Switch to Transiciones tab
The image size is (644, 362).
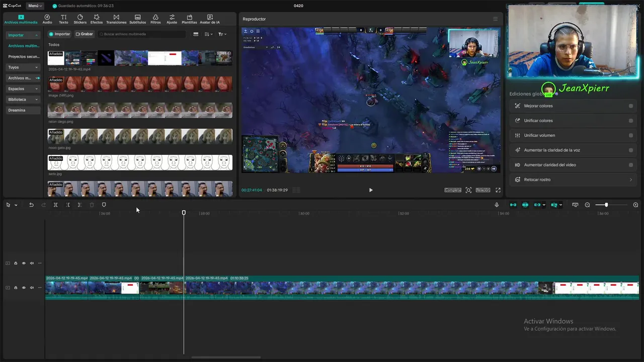click(116, 19)
